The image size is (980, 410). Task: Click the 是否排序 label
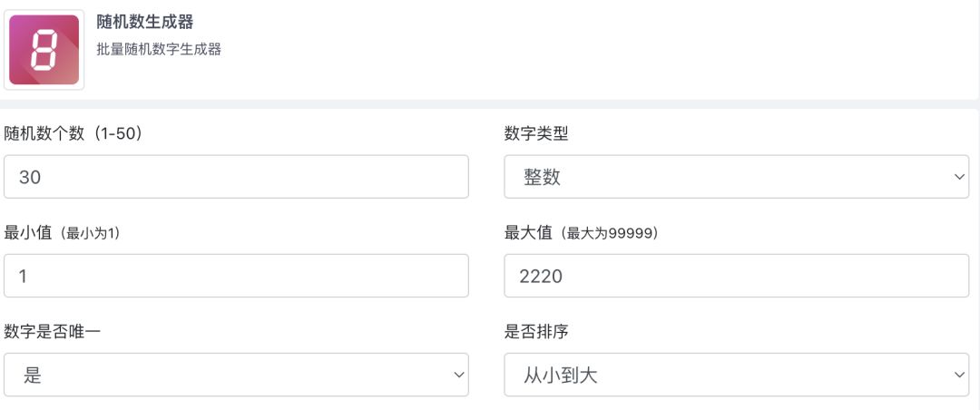(536, 331)
